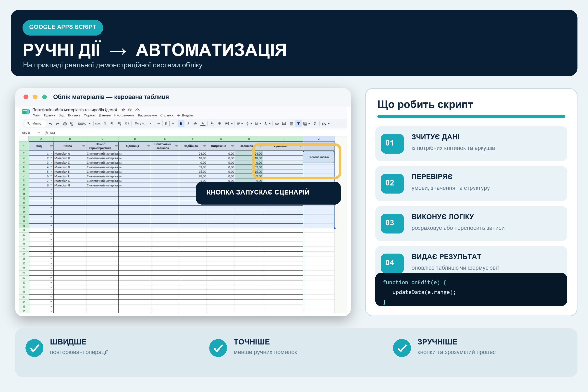Activate the paint format roller icon
Image resolution: width=588 pixels, height=392 pixels.
pyautogui.click(x=72, y=124)
